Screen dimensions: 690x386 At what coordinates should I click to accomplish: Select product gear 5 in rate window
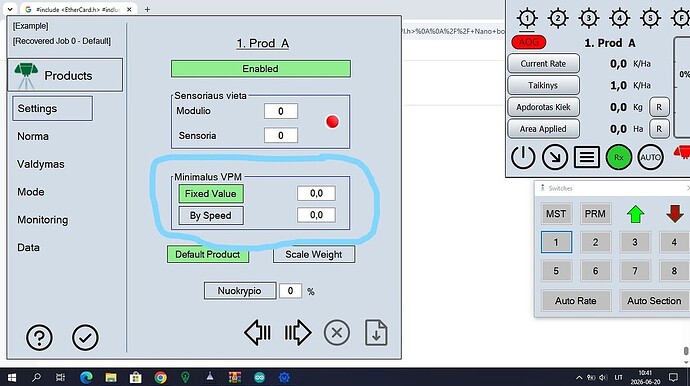click(650, 18)
